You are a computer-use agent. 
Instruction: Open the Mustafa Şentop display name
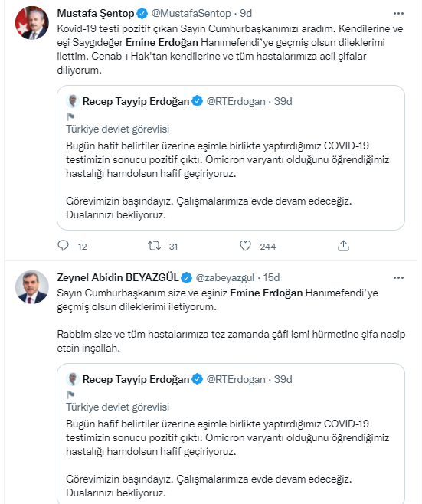click(x=96, y=14)
